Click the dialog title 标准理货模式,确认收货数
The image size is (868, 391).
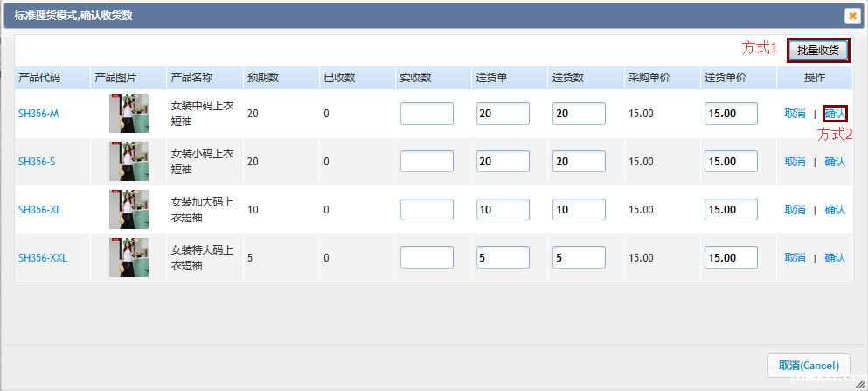[x=73, y=16]
